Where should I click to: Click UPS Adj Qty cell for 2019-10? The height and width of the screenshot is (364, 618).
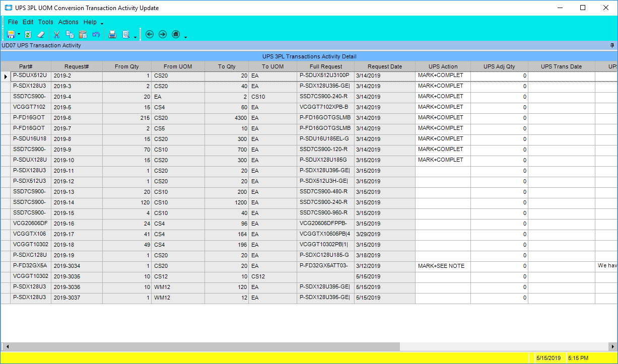[500, 161]
